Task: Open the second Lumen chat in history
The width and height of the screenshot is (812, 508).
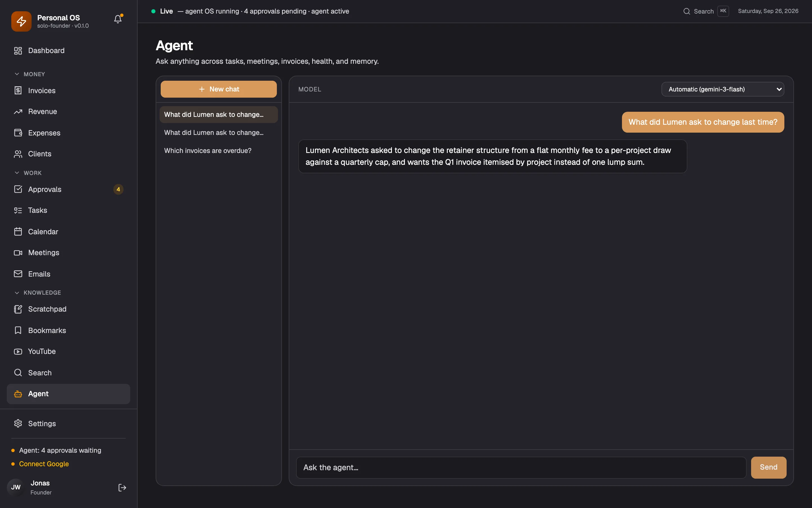Action: (x=219, y=133)
